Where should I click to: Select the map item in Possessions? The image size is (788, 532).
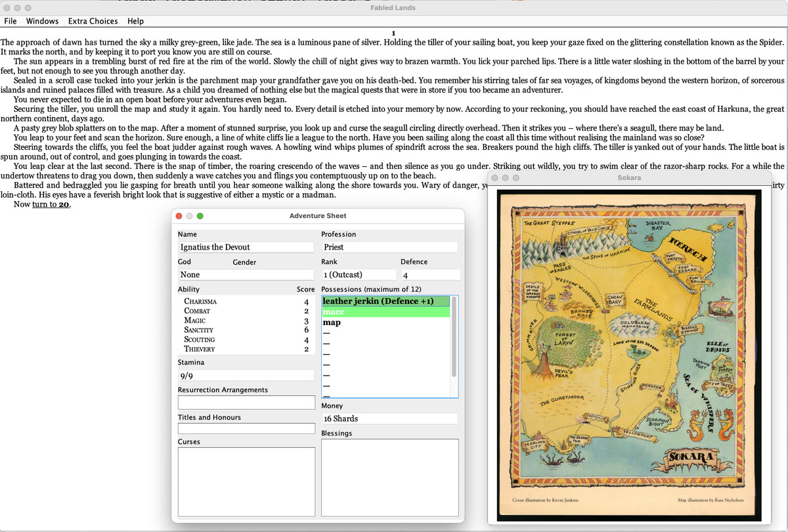click(x=386, y=322)
